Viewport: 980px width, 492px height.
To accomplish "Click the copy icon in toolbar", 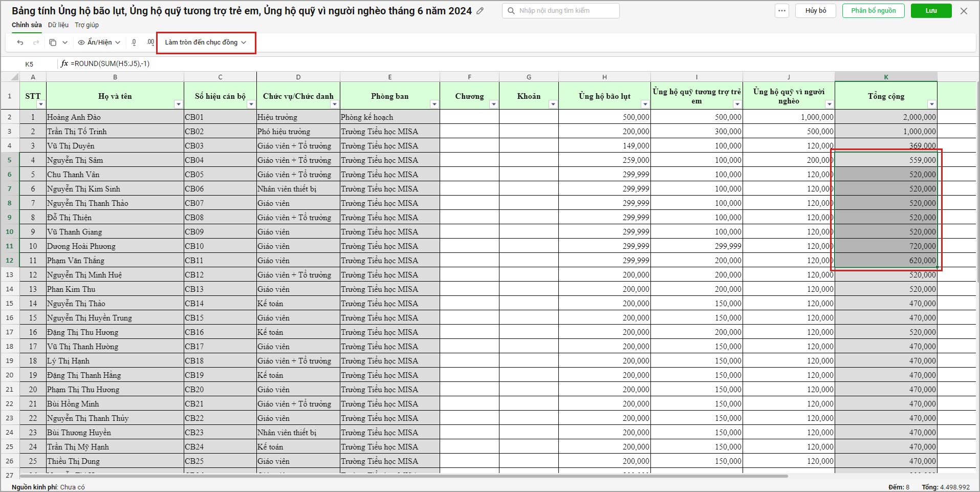I will coord(53,42).
